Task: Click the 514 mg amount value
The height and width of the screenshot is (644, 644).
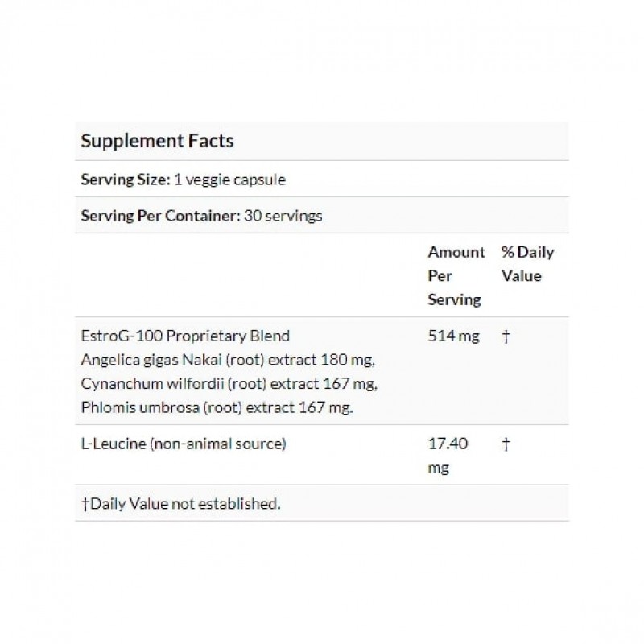Action: (x=453, y=336)
